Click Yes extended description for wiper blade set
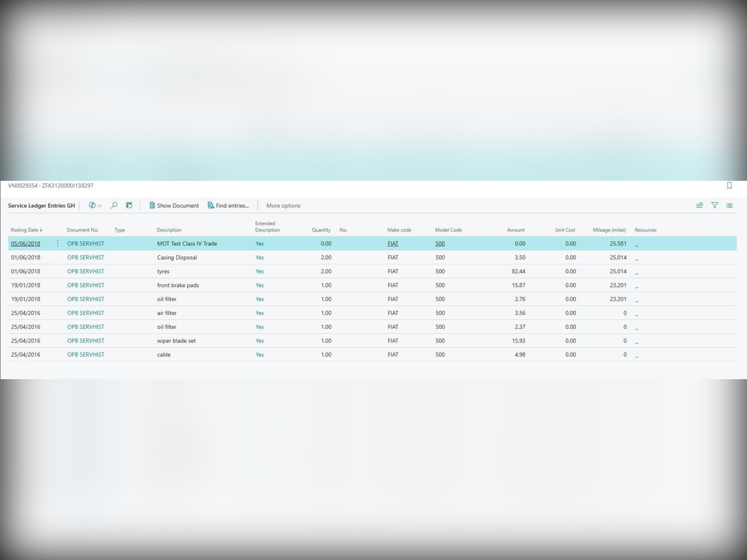The width and height of the screenshot is (747, 560). [x=259, y=341]
